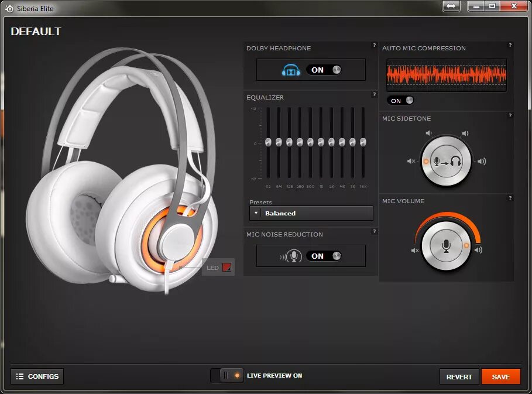The image size is (532, 394).
Task: Click the "LIVE PREVIEW ON" label
Action: (x=274, y=376)
